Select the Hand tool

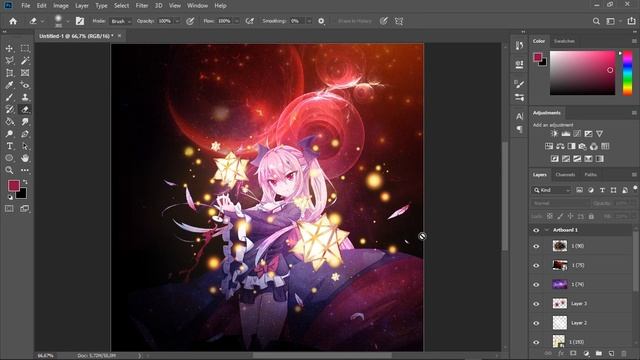25,158
